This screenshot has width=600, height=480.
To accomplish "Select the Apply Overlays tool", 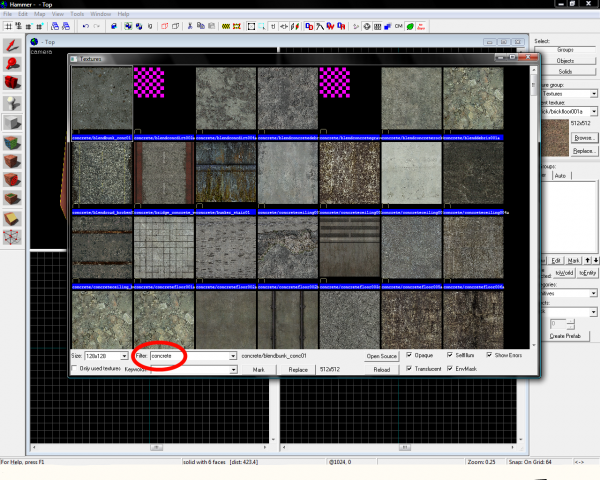I will click(12, 198).
